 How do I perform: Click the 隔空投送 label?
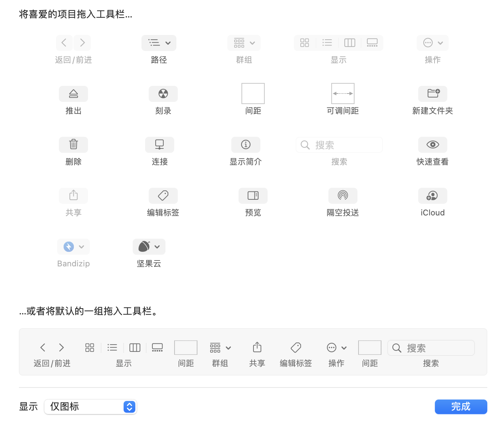click(343, 212)
